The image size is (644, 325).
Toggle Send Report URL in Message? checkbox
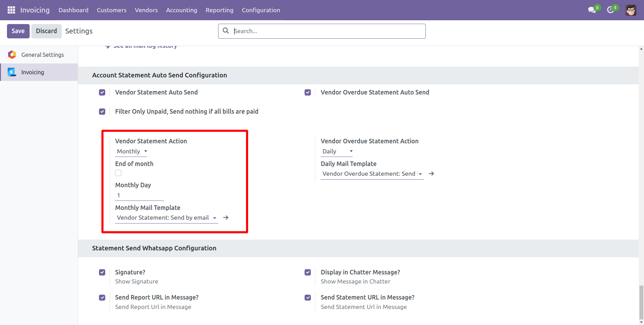102,298
